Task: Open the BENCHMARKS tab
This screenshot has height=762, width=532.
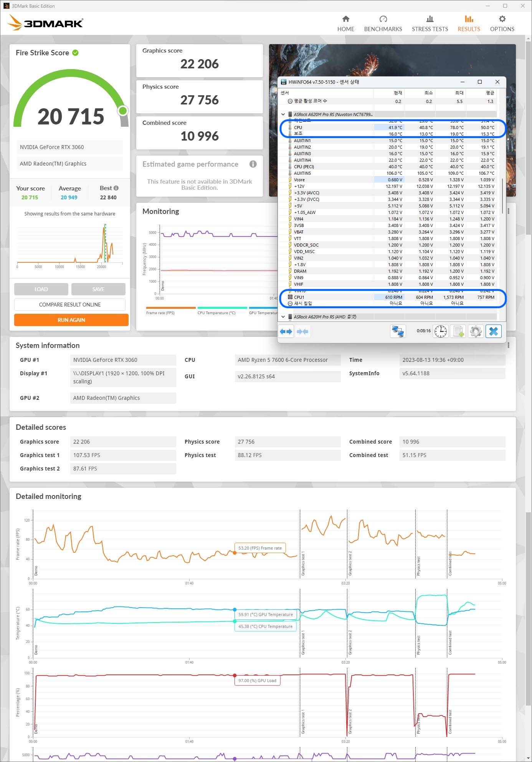Action: point(383,24)
